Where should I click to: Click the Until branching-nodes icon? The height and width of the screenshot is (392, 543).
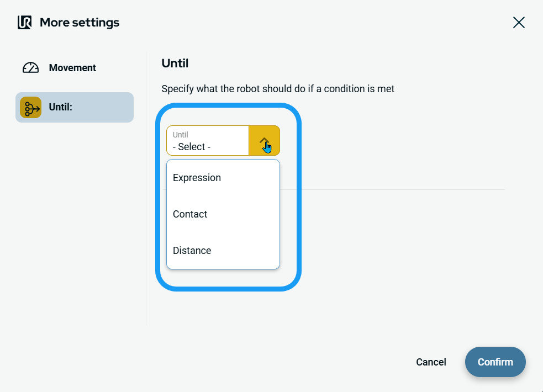tap(30, 107)
